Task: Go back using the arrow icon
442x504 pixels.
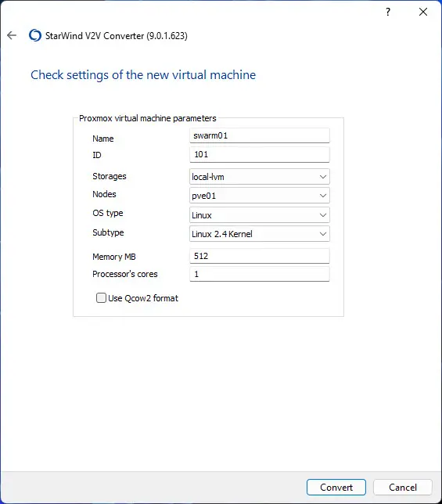Action: click(x=12, y=35)
